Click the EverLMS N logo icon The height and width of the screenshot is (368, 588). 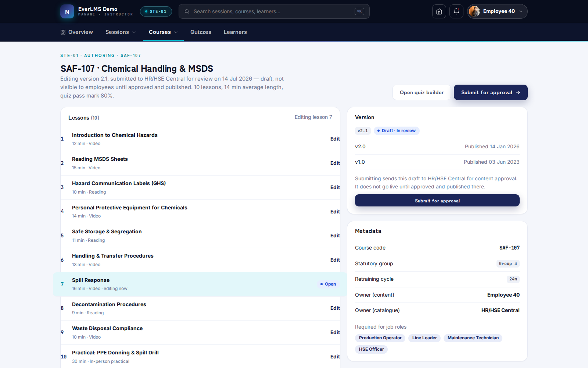click(67, 11)
